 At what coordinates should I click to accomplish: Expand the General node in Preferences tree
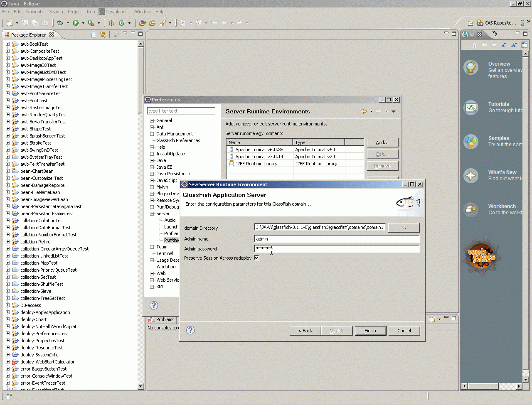coord(152,120)
